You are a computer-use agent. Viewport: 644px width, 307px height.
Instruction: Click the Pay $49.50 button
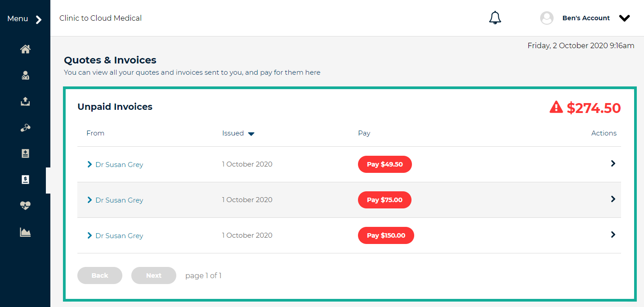tap(385, 164)
